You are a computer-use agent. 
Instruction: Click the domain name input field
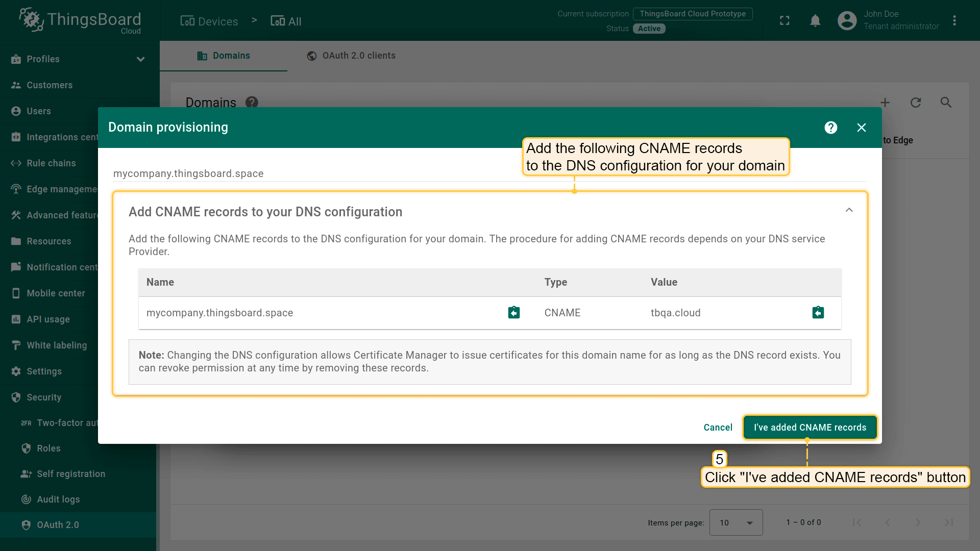point(306,173)
